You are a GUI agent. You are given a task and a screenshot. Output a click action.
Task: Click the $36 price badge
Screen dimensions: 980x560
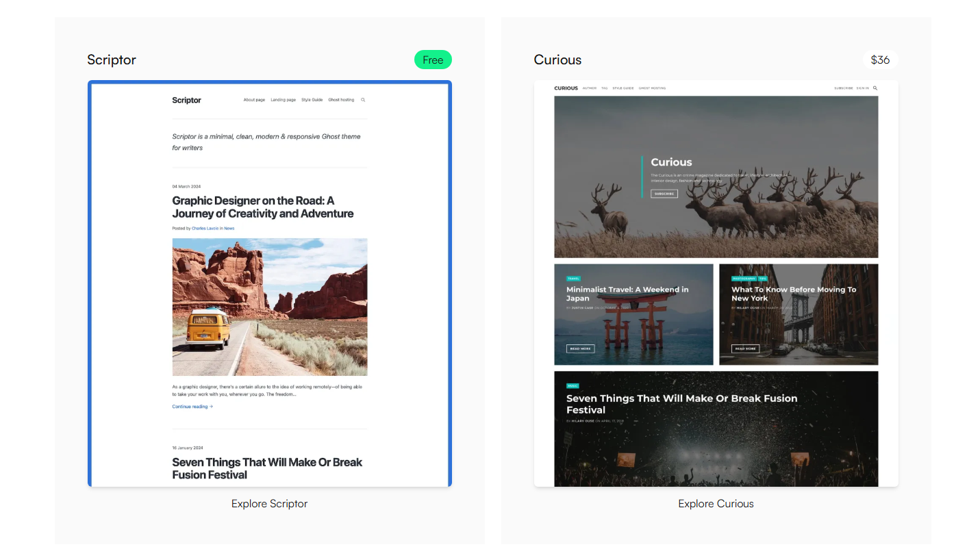880,60
